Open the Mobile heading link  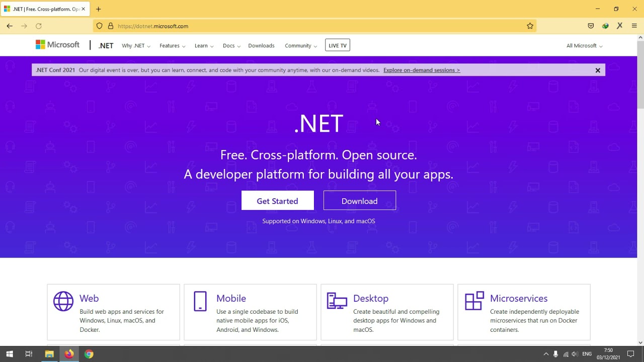coord(231,298)
